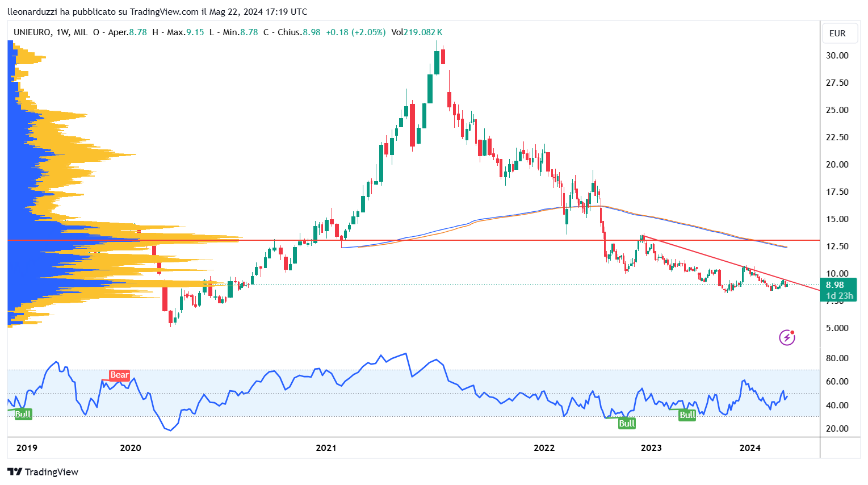Click the 25.00 price axis label

click(837, 110)
